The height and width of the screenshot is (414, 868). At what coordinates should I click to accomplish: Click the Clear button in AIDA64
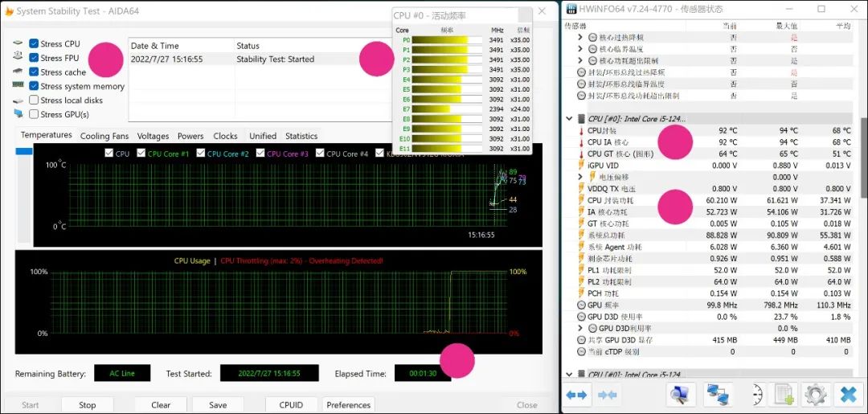click(161, 404)
